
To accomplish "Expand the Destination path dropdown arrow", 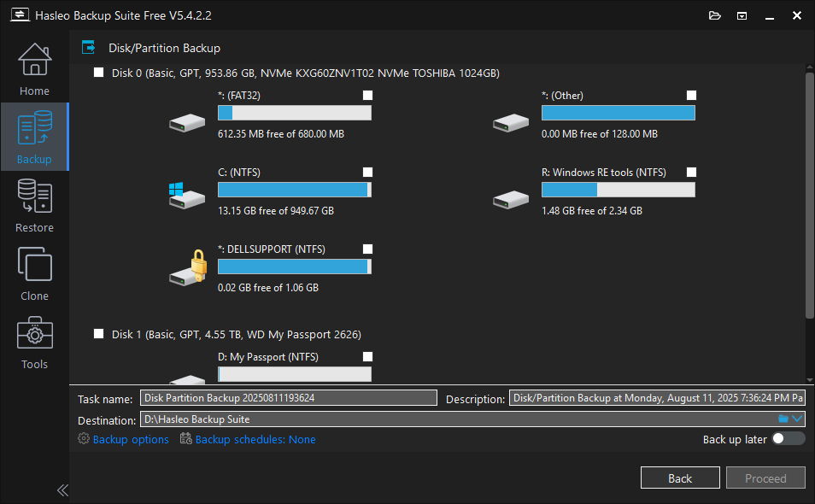I will pyautogui.click(x=797, y=419).
